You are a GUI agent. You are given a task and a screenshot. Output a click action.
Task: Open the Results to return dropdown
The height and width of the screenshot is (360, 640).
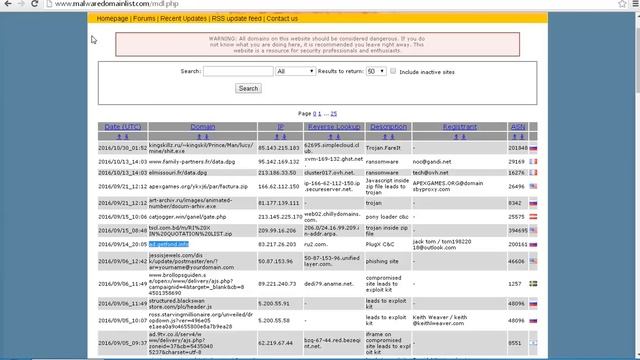pyautogui.click(x=376, y=71)
